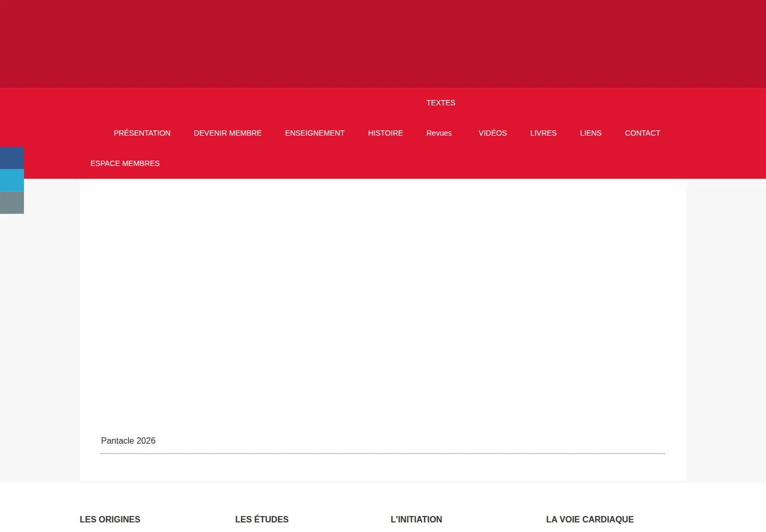Go to the VIDÉOS section

pos(493,133)
